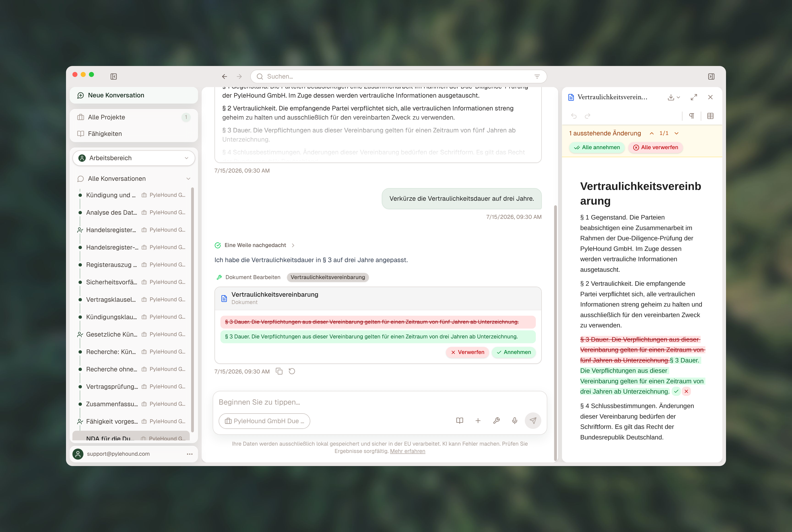
Task: Click the chat pane scrollbar
Action: [x=555, y=332]
